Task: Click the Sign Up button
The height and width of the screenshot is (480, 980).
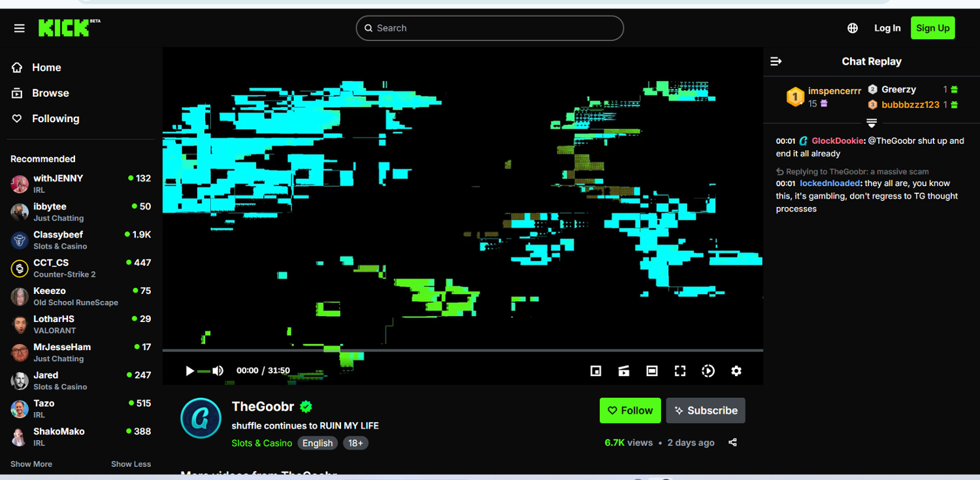Action: (932, 28)
